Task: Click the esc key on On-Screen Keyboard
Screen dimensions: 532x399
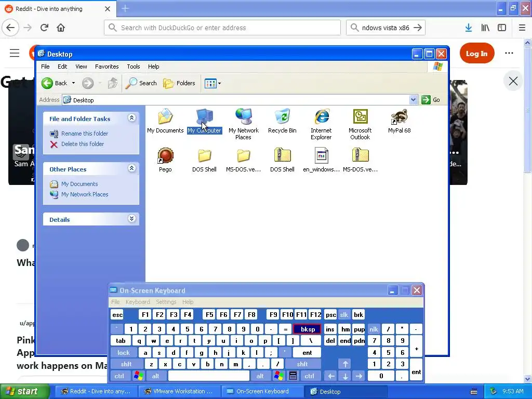Action: click(x=117, y=315)
